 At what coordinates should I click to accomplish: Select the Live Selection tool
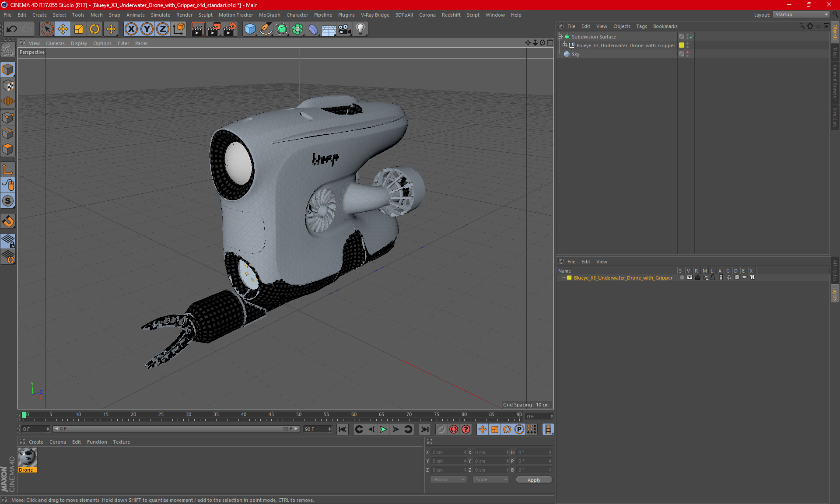tap(47, 29)
